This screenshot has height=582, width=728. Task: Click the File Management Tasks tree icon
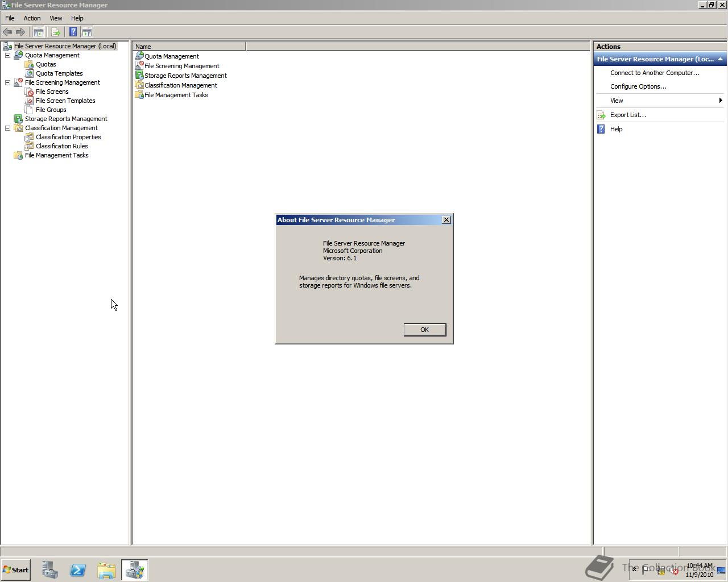18,155
